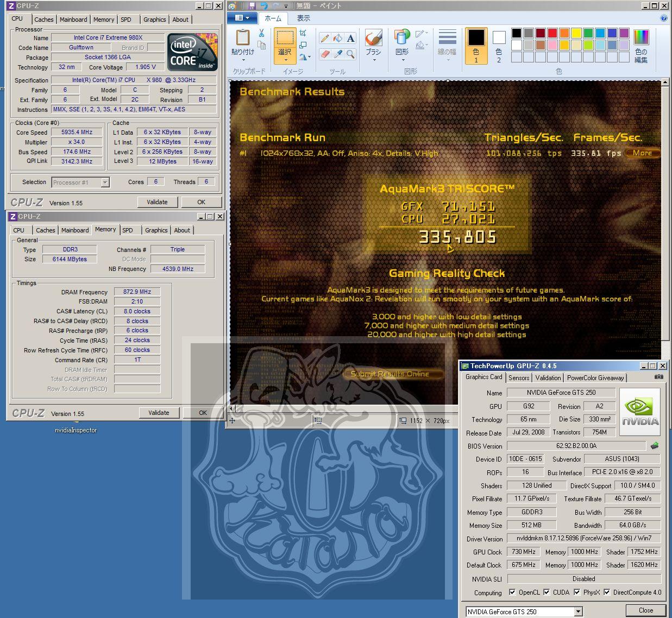Select the Fill with color bucket tool
This screenshot has height=618, width=672.
point(337,38)
